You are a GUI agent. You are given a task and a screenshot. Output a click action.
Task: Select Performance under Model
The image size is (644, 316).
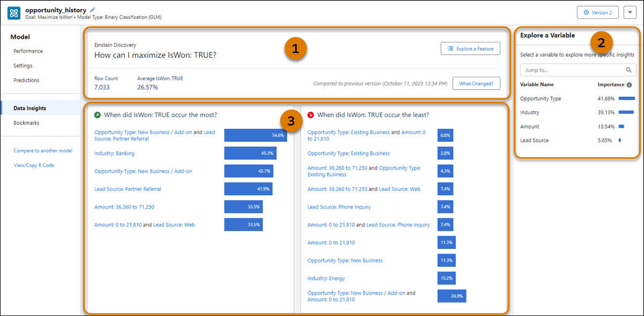point(27,51)
